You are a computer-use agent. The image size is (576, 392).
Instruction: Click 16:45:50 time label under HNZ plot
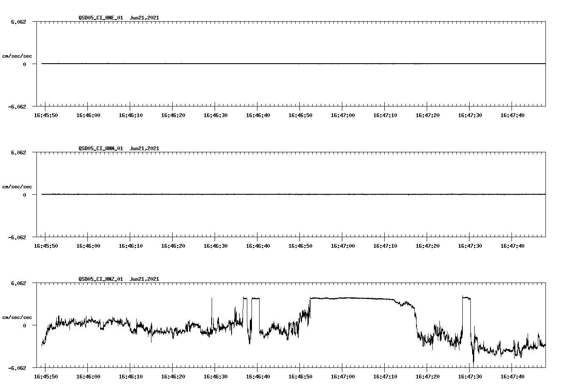tap(46, 377)
